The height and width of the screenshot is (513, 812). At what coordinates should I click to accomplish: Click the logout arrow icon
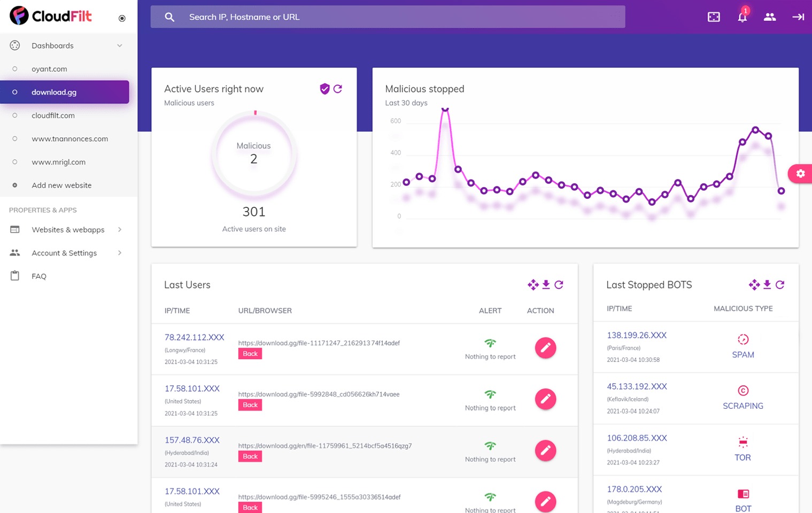click(798, 17)
